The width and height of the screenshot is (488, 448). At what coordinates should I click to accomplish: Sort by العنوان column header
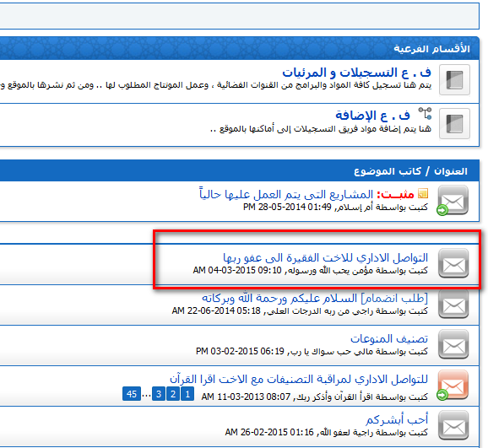(x=451, y=171)
